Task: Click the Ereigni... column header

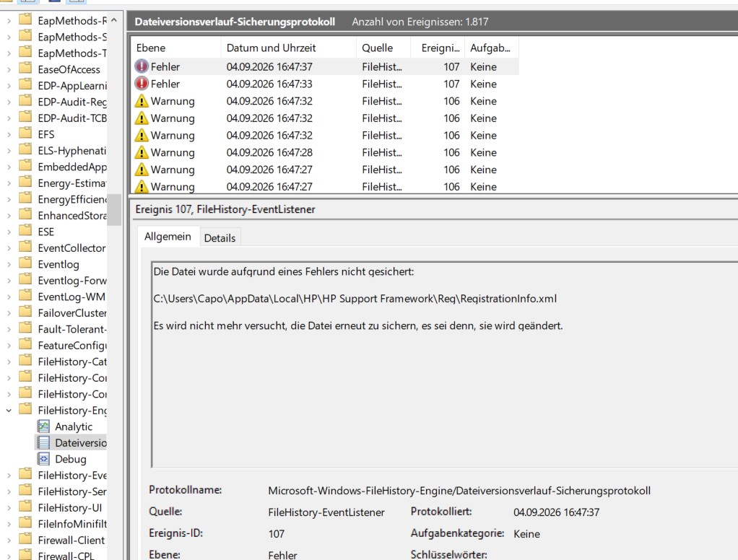Action: tap(438, 48)
